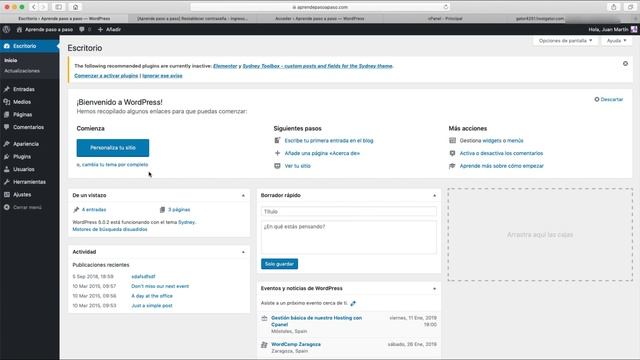Click the home icon beside Aprende paso a paso
Viewport: 640px width, 360px height.
click(19, 29)
